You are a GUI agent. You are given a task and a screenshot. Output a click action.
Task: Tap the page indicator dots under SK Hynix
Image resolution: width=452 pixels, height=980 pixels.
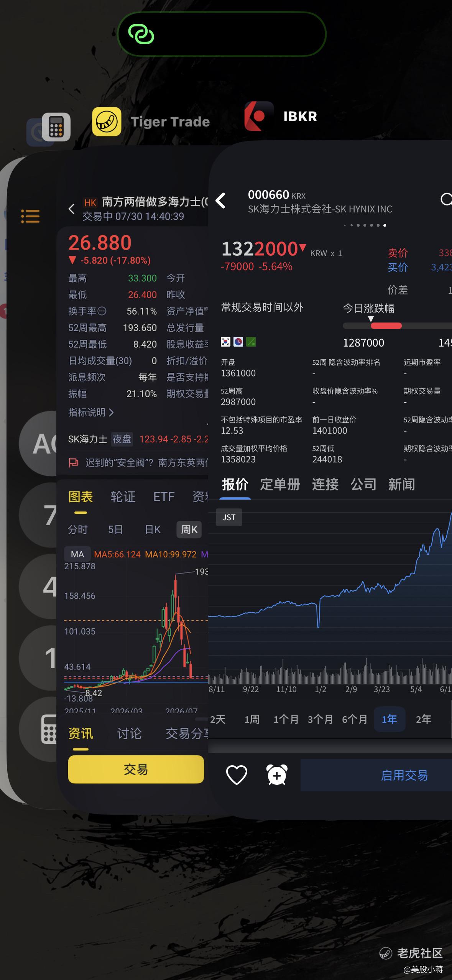[x=365, y=225]
